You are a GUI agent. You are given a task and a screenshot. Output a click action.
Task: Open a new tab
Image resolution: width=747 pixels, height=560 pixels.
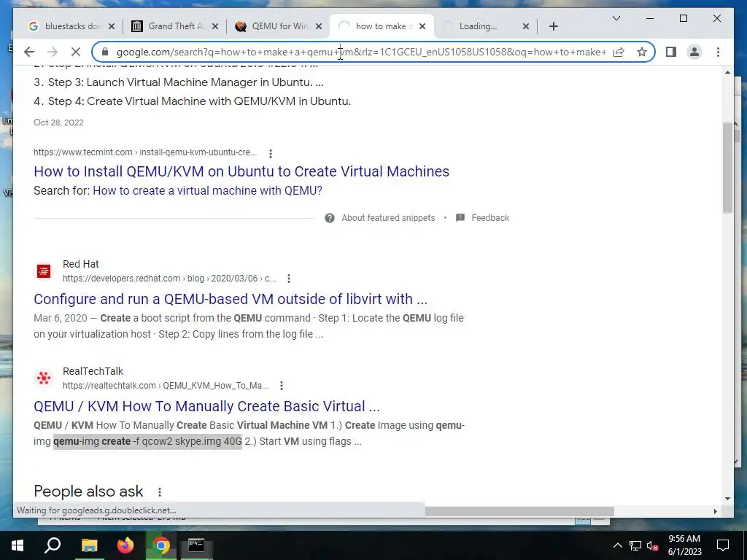pyautogui.click(x=554, y=26)
